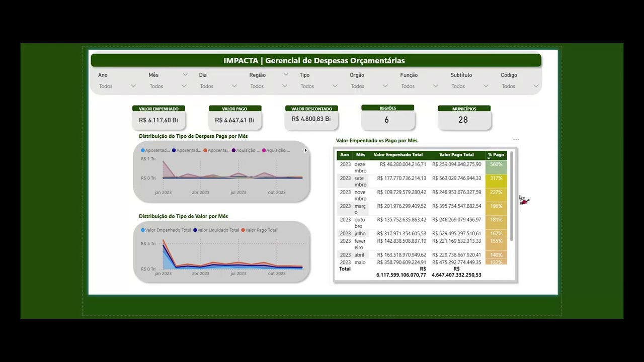
Task: Click the purple Aquisição legend item
Action: point(246,150)
